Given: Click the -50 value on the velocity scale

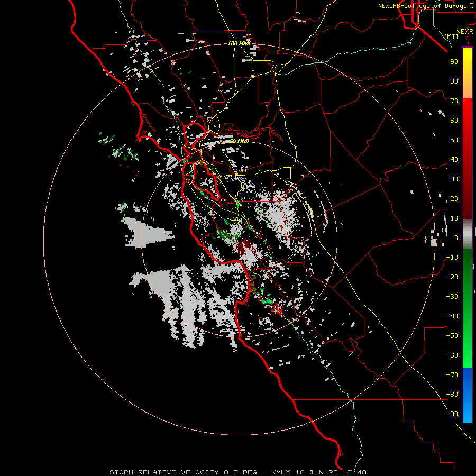Looking at the screenshot, I should [452, 336].
